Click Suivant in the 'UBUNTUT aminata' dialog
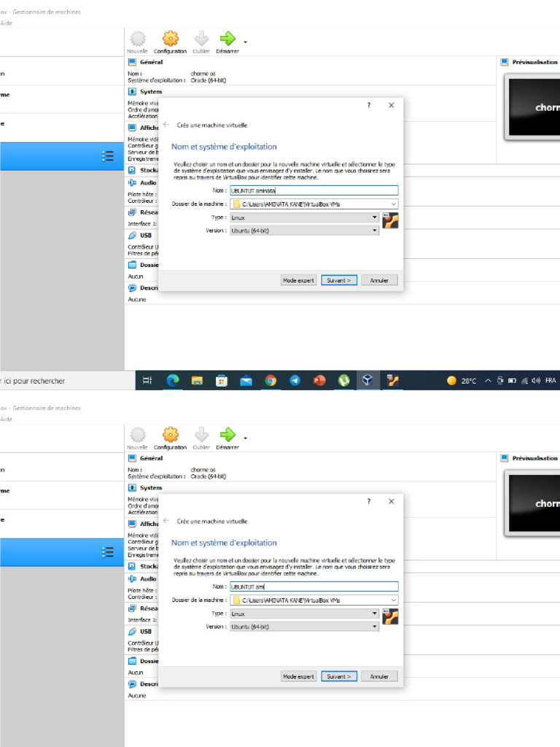The height and width of the screenshot is (747, 560). 338,281
